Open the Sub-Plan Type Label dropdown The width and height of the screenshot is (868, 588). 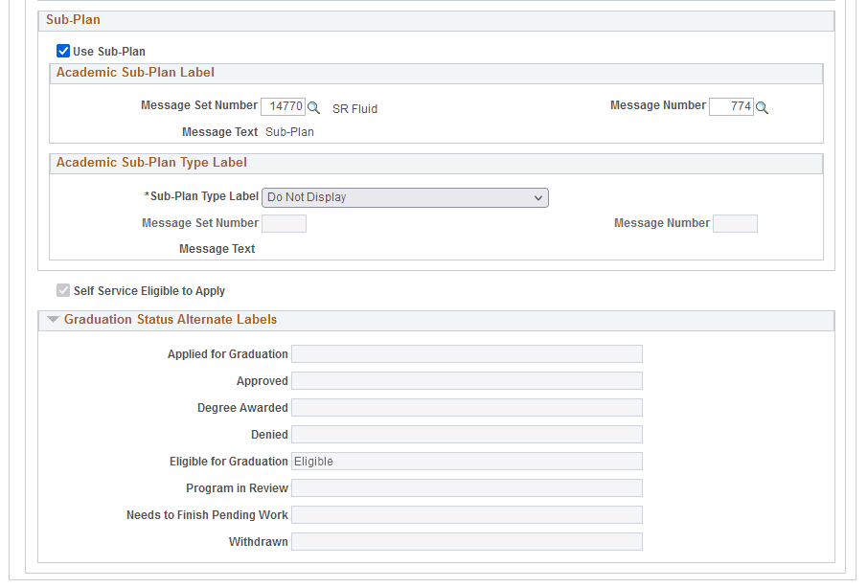[404, 197]
